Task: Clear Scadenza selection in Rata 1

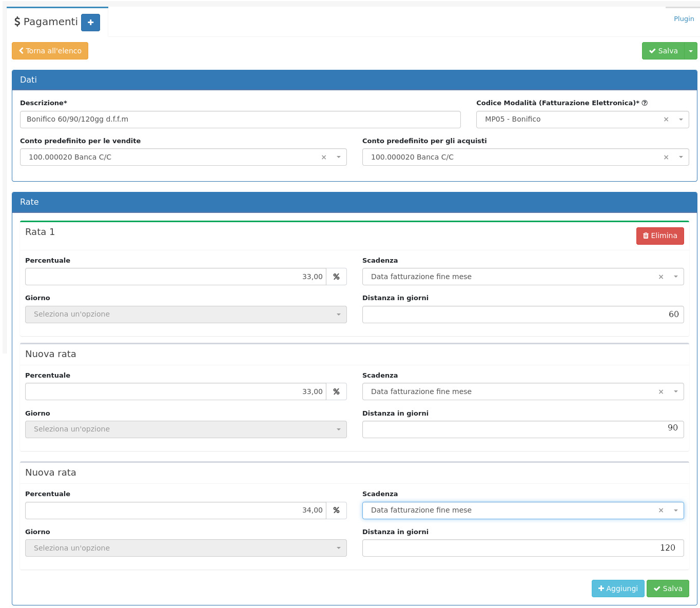Action: (661, 277)
